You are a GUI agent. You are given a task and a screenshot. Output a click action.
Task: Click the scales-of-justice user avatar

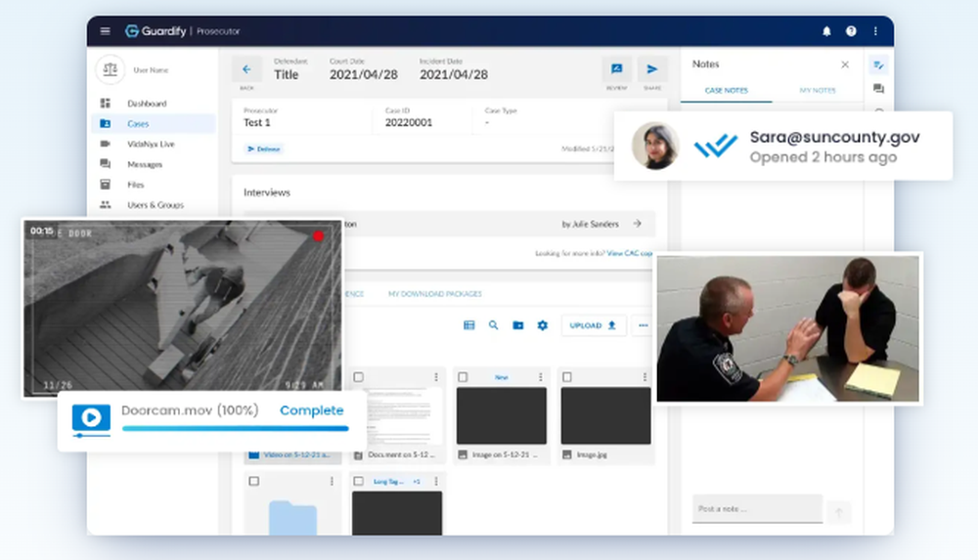tap(110, 69)
